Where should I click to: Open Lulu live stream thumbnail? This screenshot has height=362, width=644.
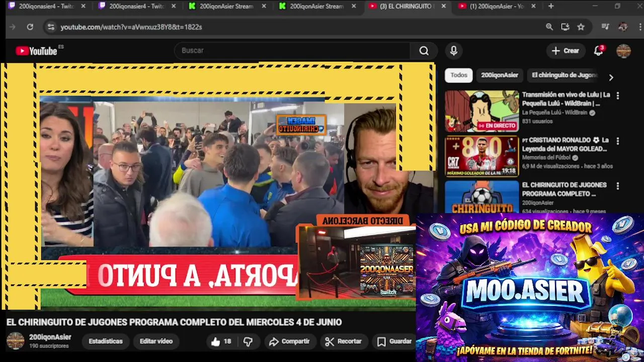click(481, 111)
